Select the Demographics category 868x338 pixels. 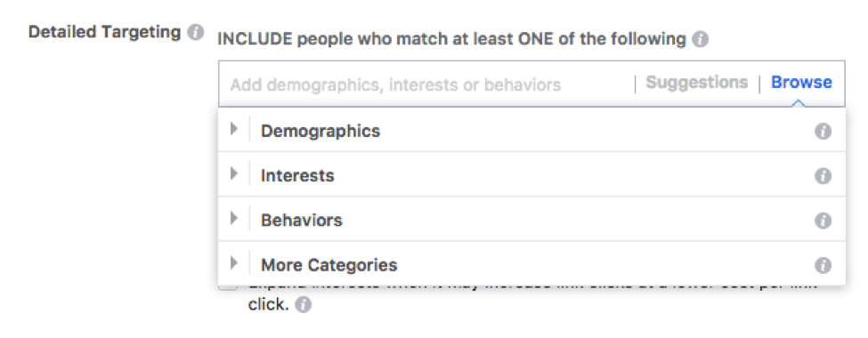(320, 131)
